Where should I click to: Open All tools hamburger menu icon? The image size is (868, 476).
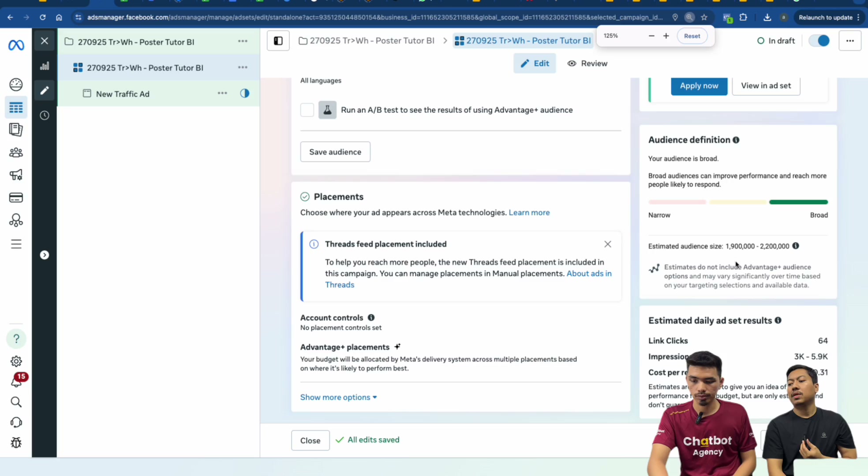tap(16, 244)
